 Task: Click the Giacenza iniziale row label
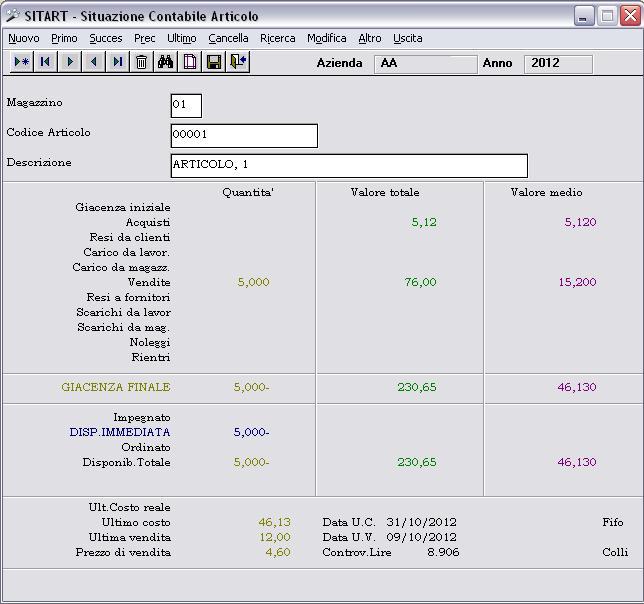click(123, 207)
